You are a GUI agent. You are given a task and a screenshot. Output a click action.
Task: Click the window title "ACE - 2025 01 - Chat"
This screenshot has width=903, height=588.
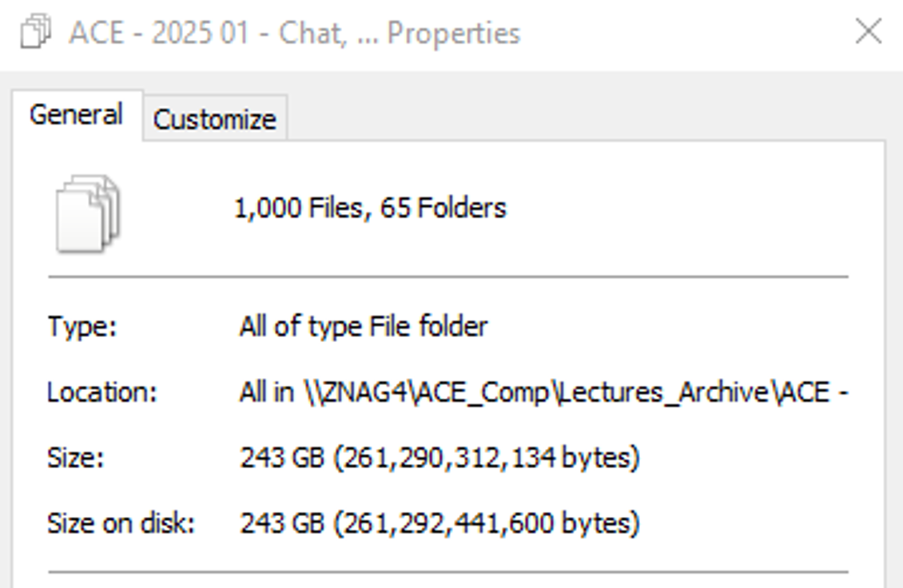point(208,33)
